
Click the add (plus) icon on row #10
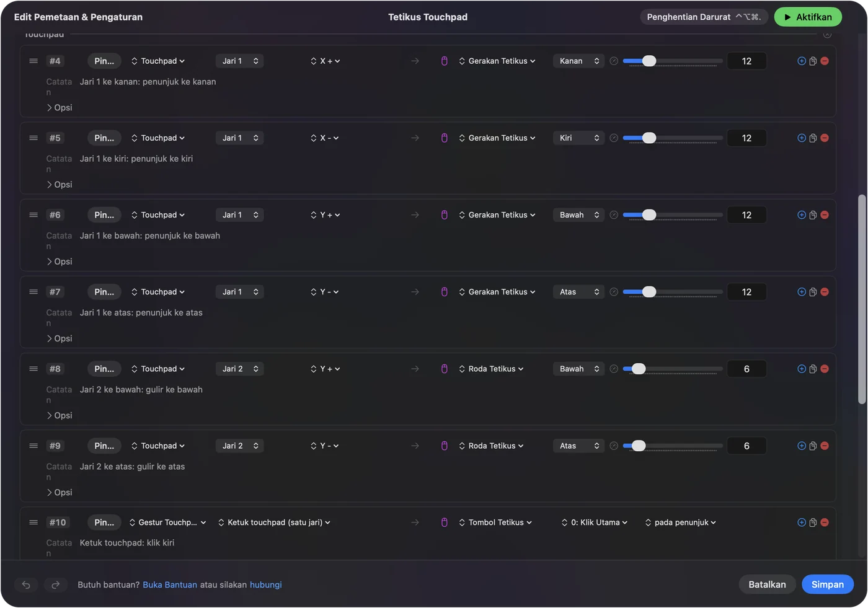[802, 522]
